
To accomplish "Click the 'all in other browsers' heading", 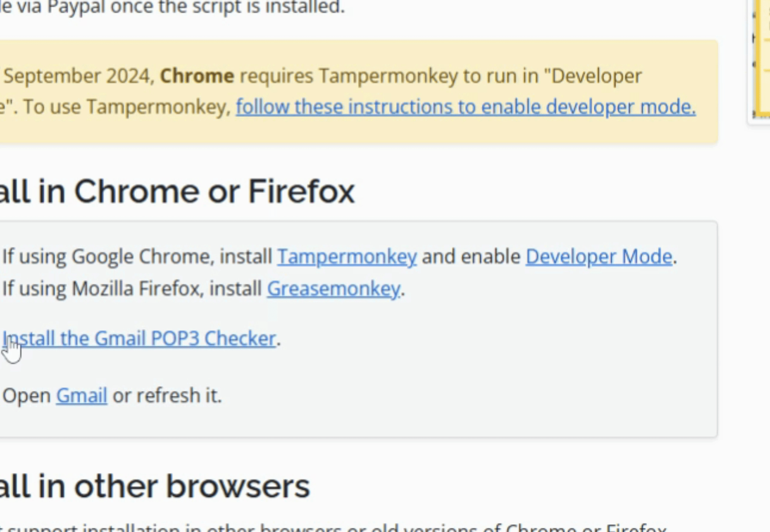I will 155,486.
